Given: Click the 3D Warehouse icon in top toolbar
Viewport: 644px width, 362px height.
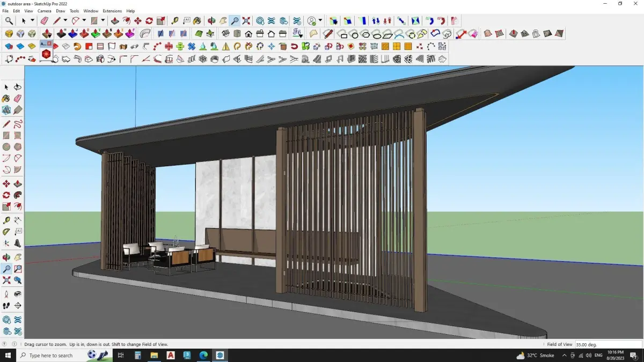Looking at the screenshot, I should [x=260, y=20].
